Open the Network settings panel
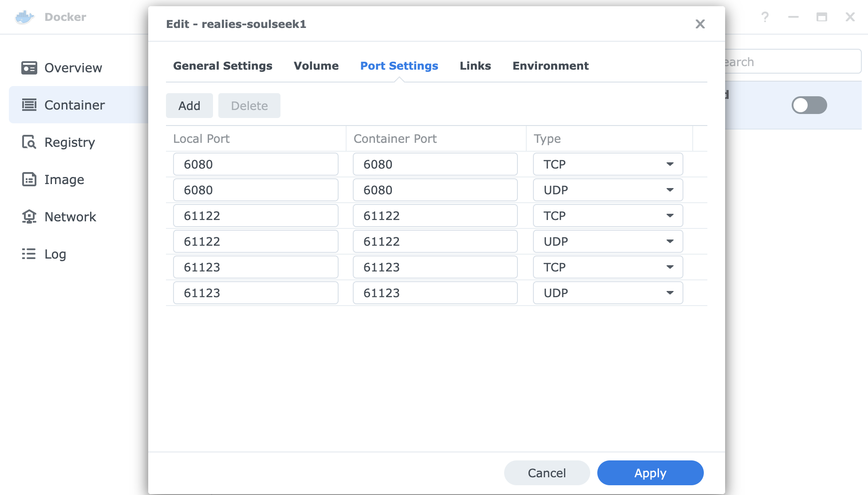868x495 pixels. click(70, 217)
